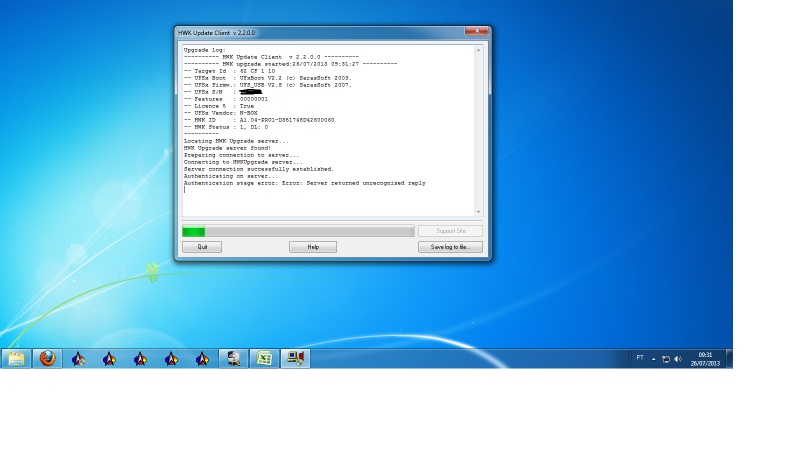Click 'Server connection successfully established.' line

coord(259,169)
